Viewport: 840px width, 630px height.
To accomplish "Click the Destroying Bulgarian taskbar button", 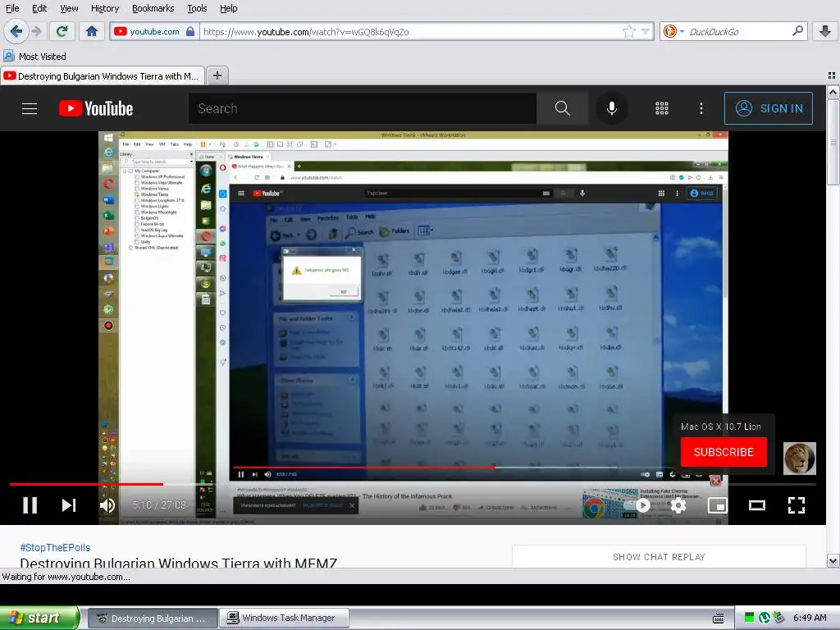I will click(x=153, y=618).
